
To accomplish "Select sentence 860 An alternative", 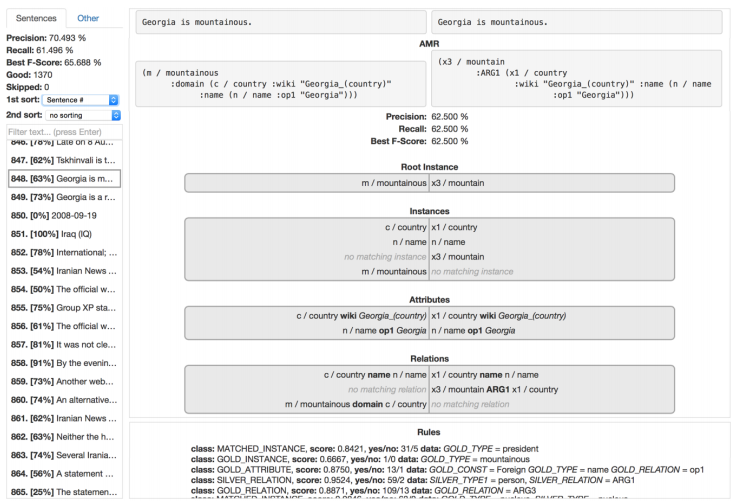I will click(63, 399).
